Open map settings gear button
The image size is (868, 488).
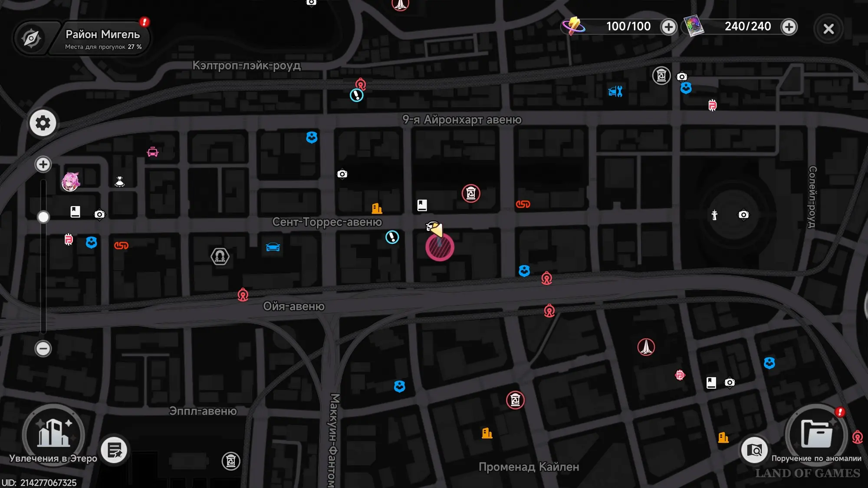43,123
